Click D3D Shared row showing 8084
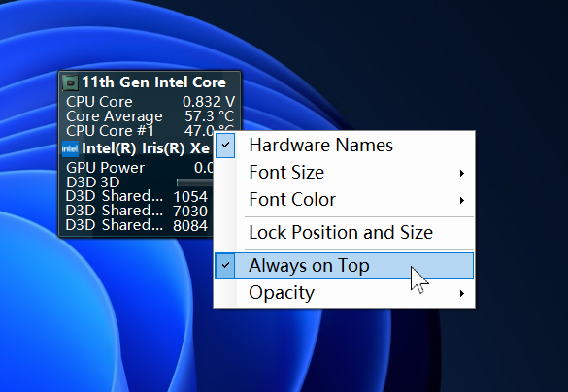This screenshot has height=392, width=568. coord(138,225)
